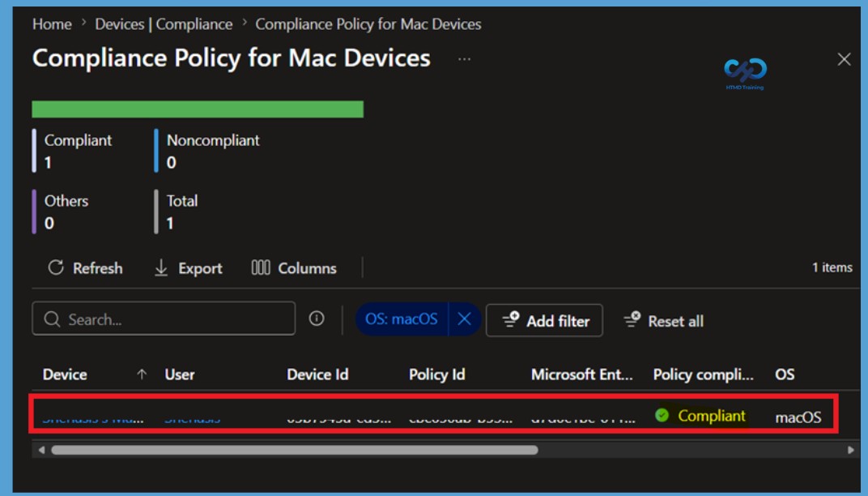Click the Others count tile

(x=61, y=212)
